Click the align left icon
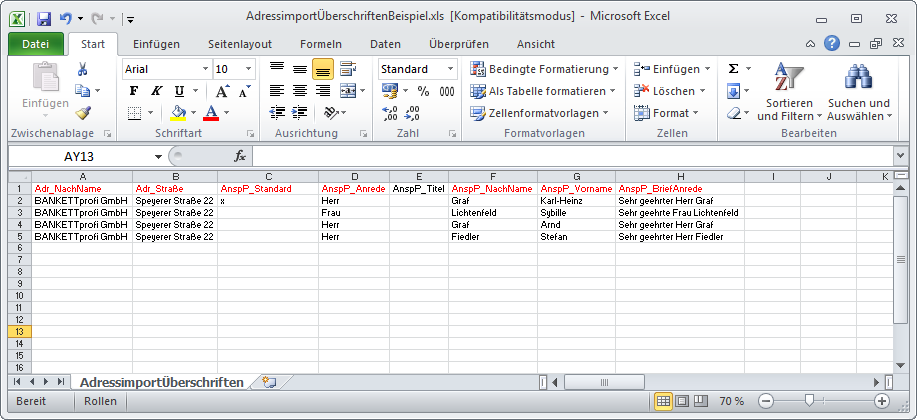 coord(277,91)
